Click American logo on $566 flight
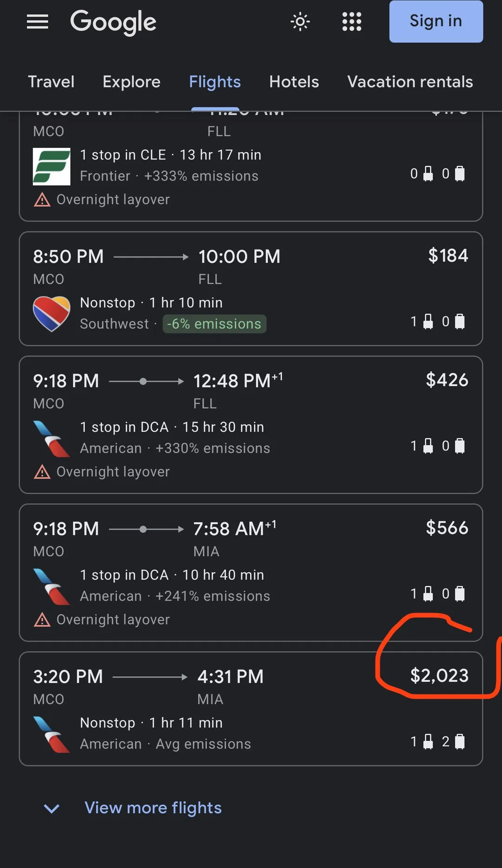 tap(52, 586)
